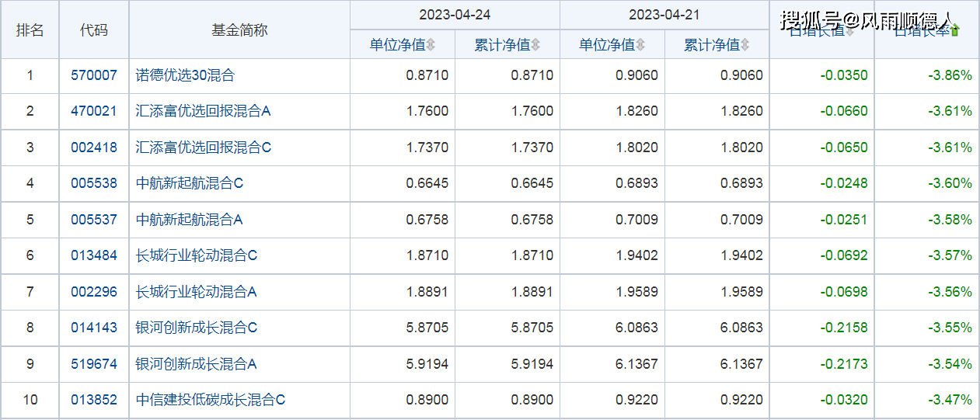Open the 汇添富优选回报混合A fund link
The width and height of the screenshot is (980, 420).
204,111
